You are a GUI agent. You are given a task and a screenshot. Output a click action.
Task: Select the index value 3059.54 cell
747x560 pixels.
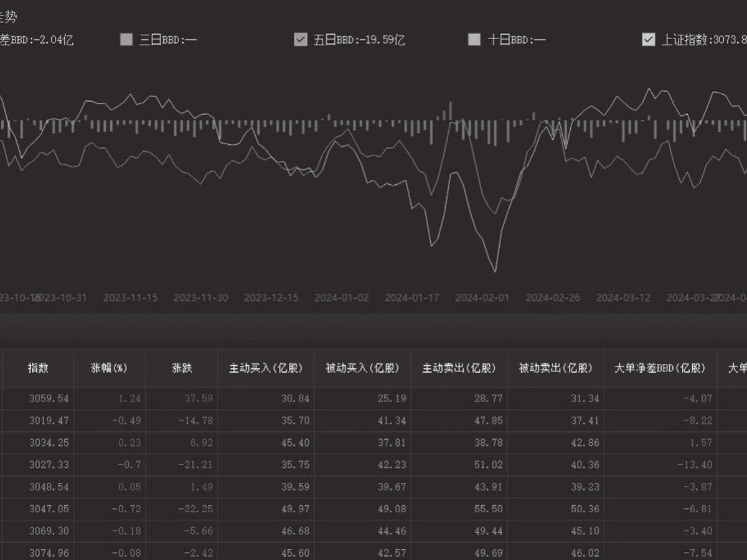pos(38,398)
